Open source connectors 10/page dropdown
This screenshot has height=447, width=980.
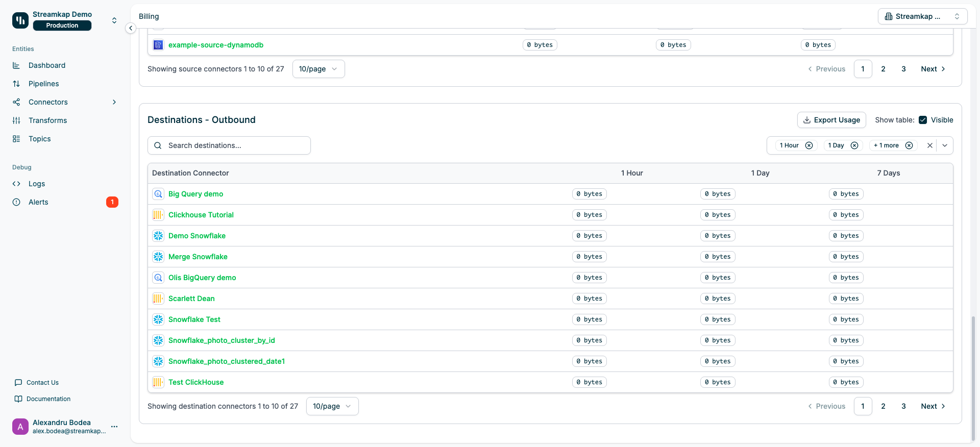[318, 69]
